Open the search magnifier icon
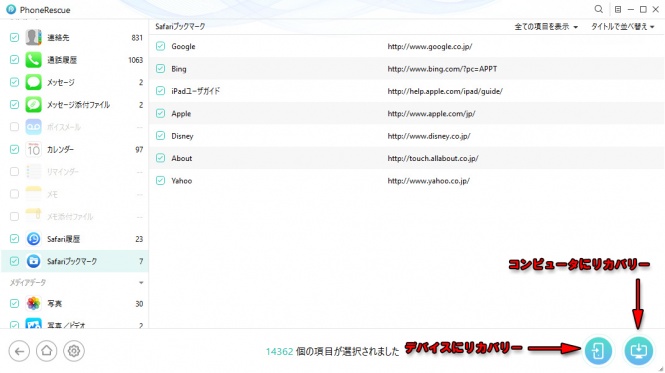 coord(598,9)
